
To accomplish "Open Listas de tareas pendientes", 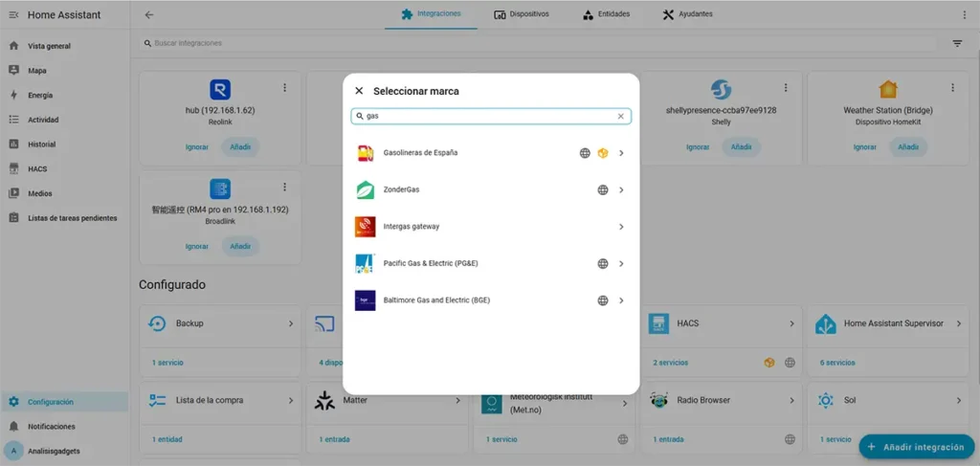I will coord(65,218).
